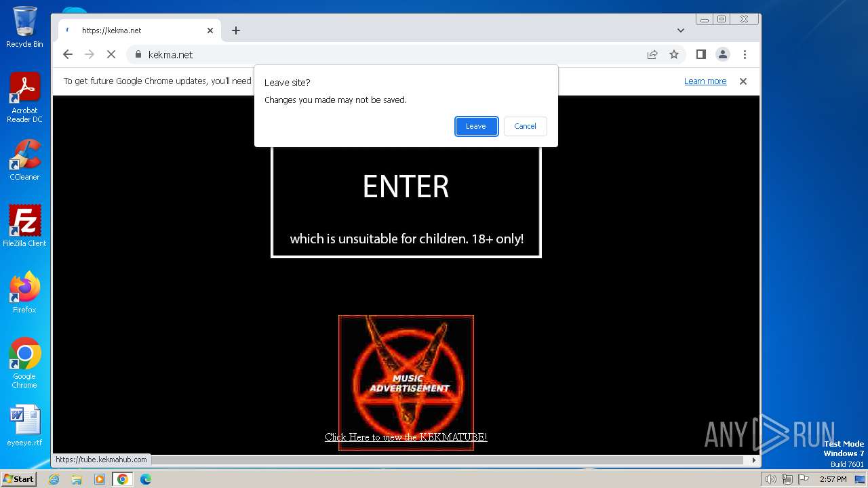Screen dimensions: 868x488
Task: Confirm leaving the site with Leave button
Action: point(476,126)
